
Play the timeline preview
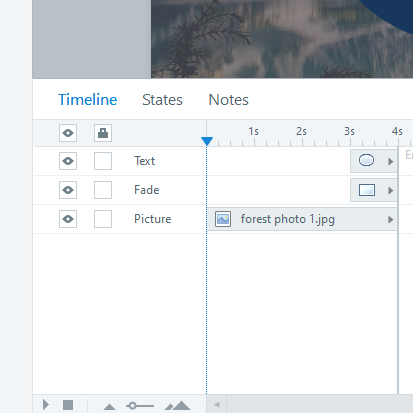(x=46, y=405)
